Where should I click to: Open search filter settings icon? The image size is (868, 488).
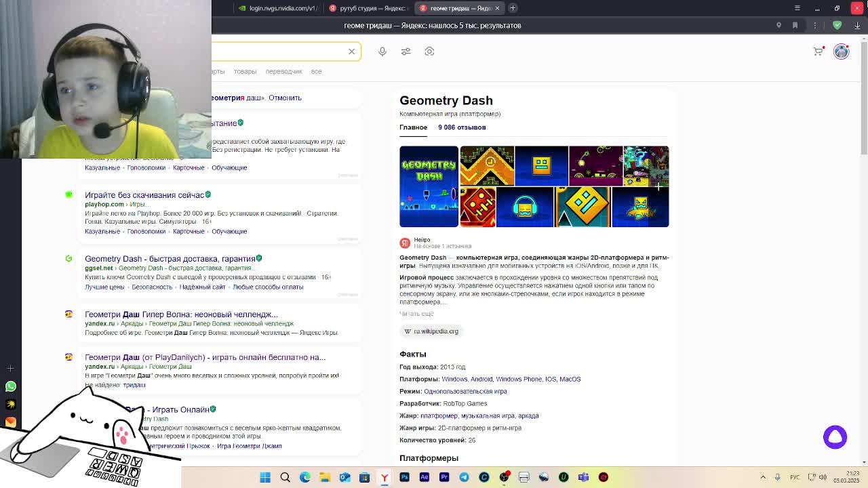click(406, 52)
